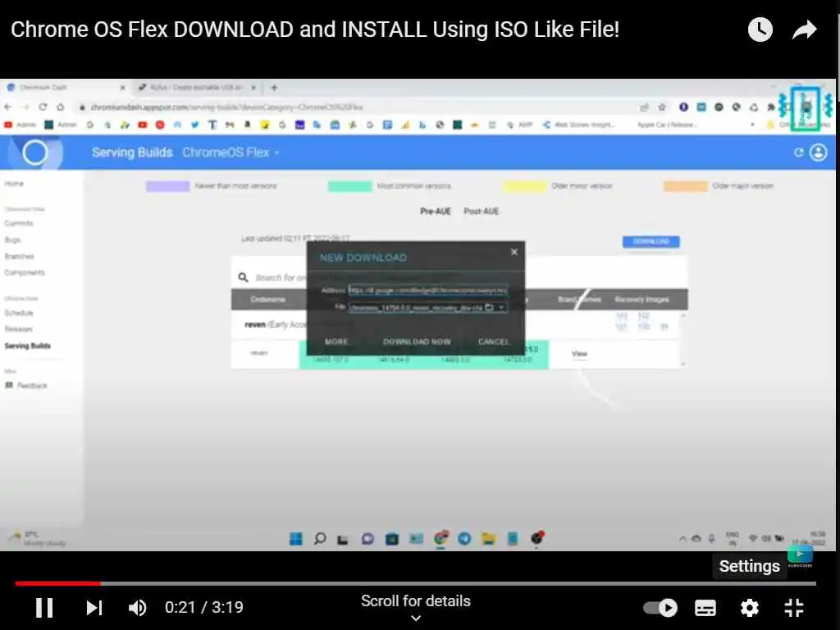Click DOWNLOAD NOW in the dialog
Image resolution: width=840 pixels, height=630 pixels.
417,341
